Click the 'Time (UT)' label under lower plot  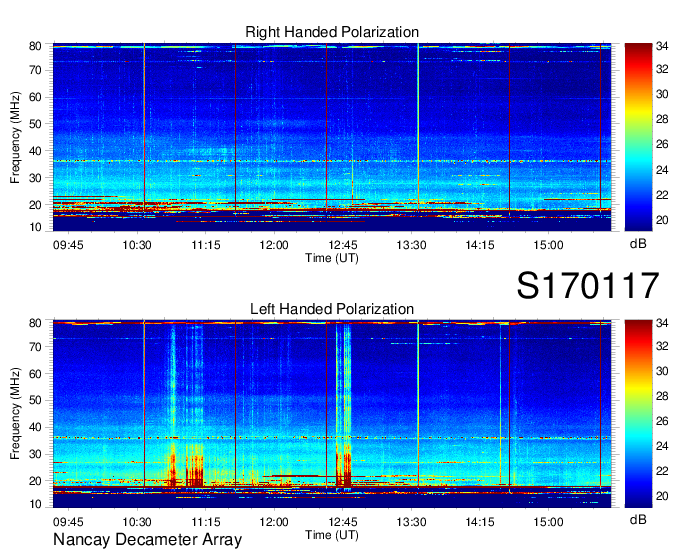[332, 535]
